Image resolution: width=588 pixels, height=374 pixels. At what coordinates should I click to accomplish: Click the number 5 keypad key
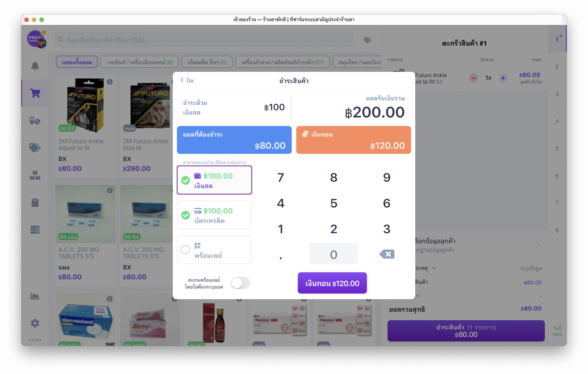click(x=334, y=203)
